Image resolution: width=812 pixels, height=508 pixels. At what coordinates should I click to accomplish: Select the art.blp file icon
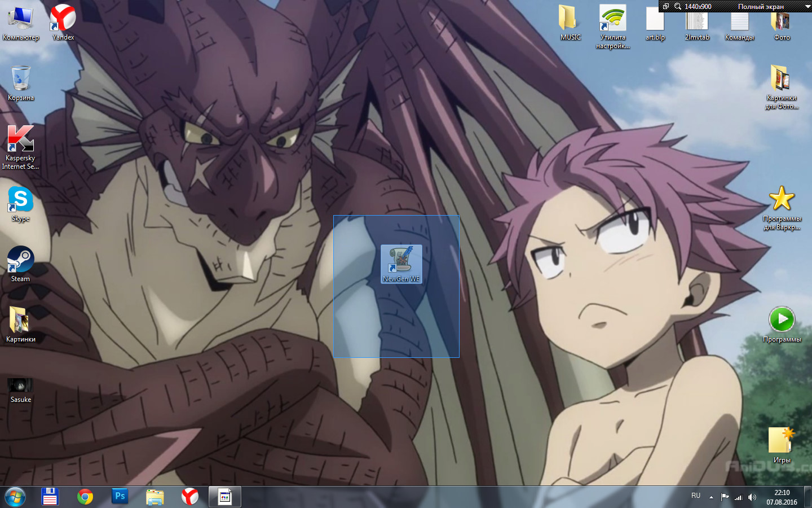655,24
